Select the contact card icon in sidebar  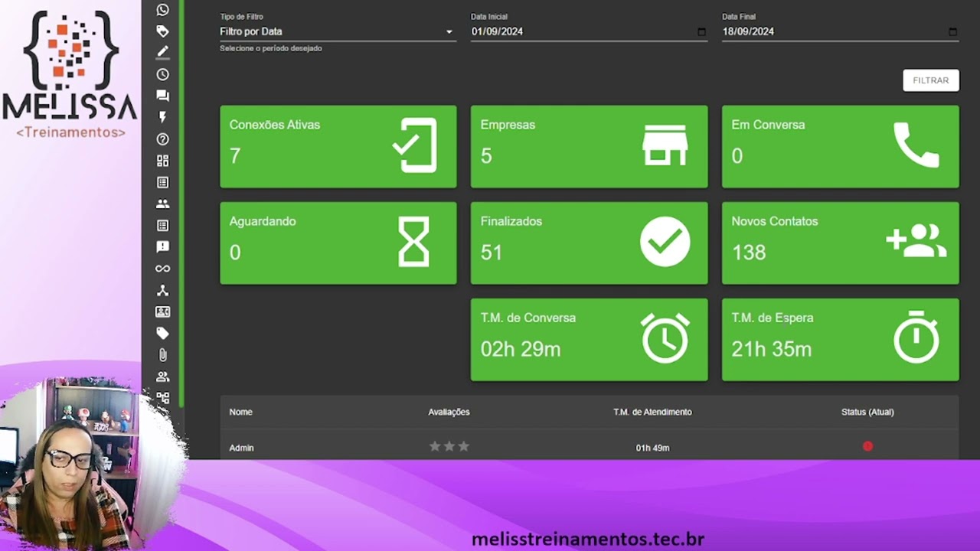162,311
